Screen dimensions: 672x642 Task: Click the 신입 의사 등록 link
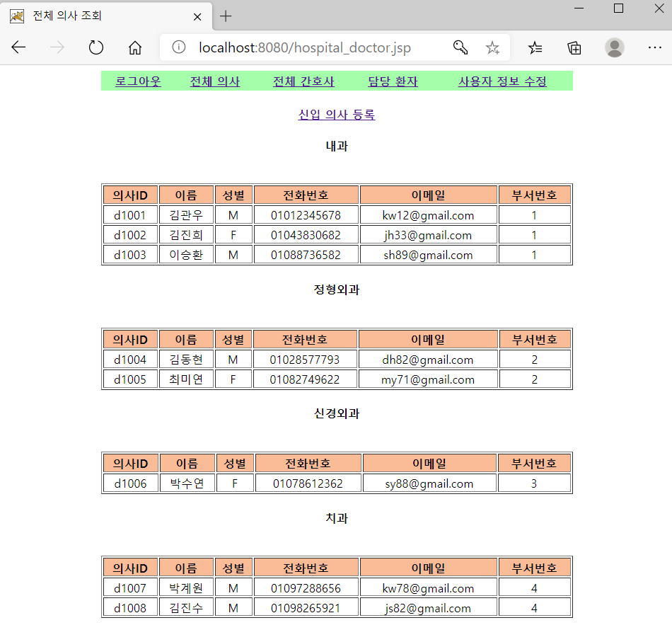point(336,114)
